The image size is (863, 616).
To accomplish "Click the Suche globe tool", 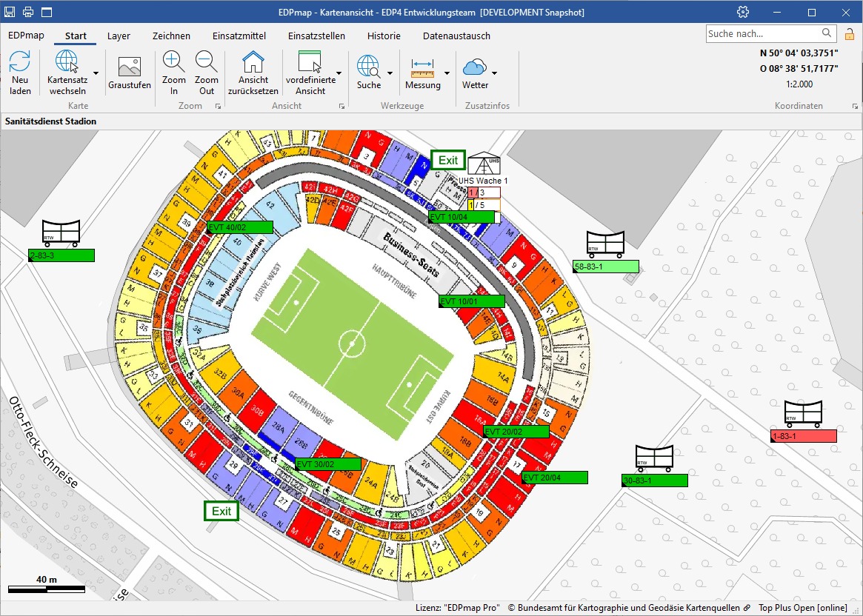I will point(368,66).
